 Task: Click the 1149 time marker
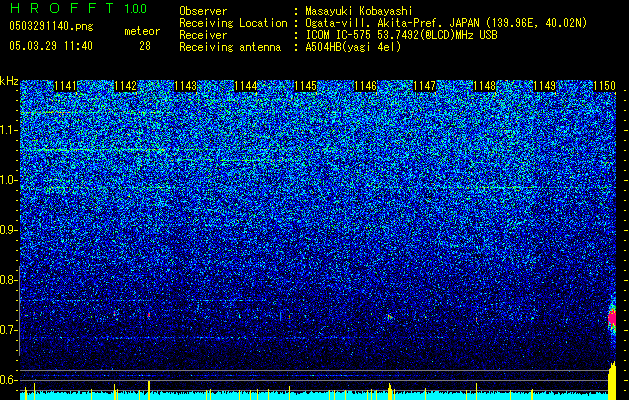tap(544, 86)
